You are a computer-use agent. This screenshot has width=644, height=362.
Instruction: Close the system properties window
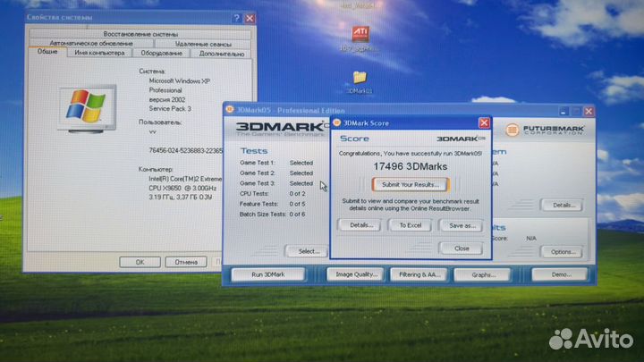click(250, 19)
